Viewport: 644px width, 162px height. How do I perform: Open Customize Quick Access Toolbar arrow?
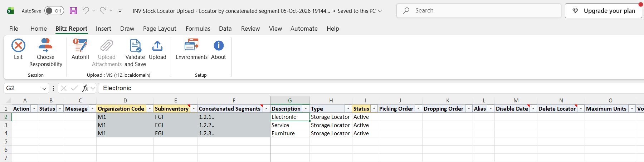click(x=120, y=11)
